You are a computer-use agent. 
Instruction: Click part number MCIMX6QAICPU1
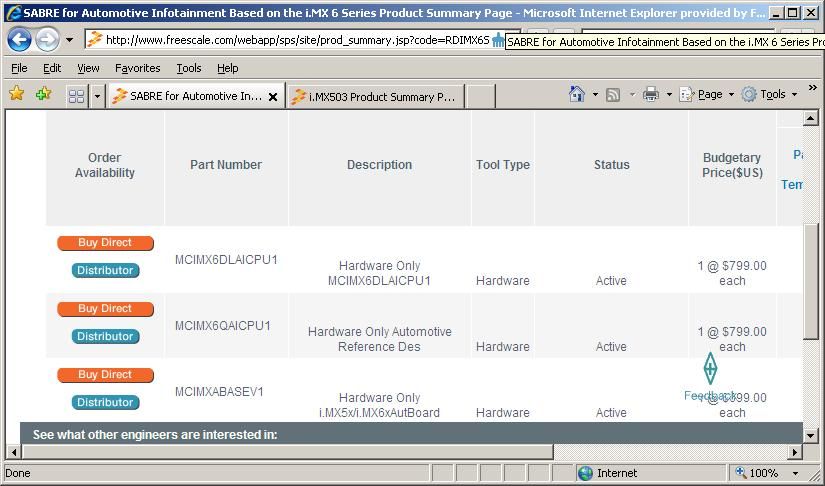coord(223,326)
